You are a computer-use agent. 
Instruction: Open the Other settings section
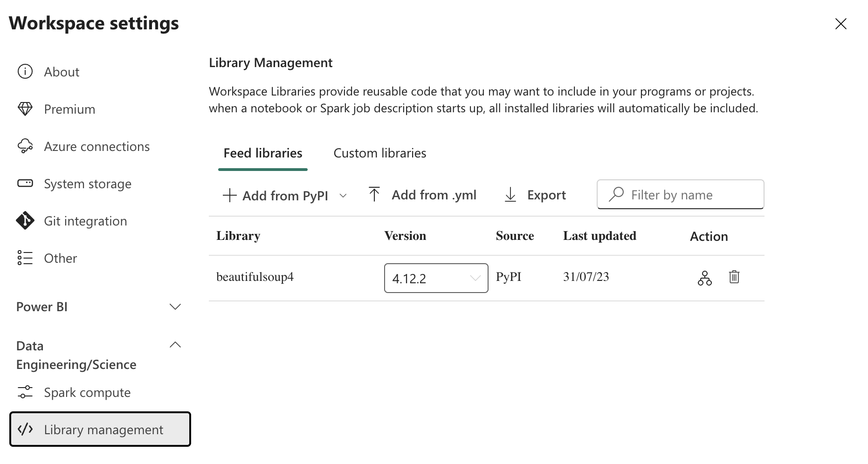click(x=60, y=258)
